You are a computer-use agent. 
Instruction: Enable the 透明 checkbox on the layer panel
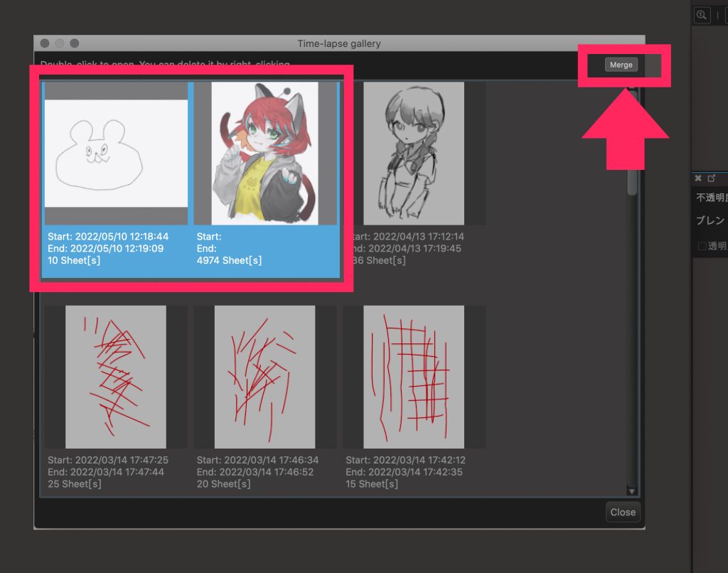[702, 245]
